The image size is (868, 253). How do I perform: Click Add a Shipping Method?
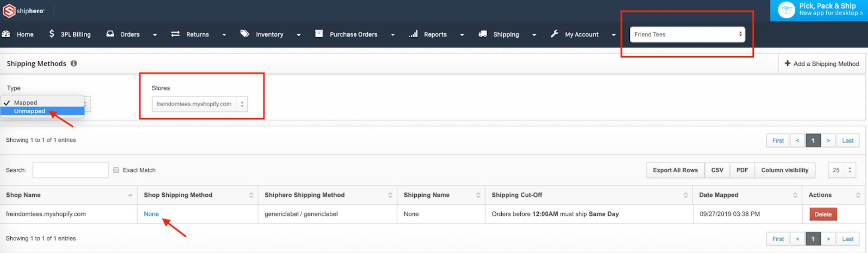822,64
